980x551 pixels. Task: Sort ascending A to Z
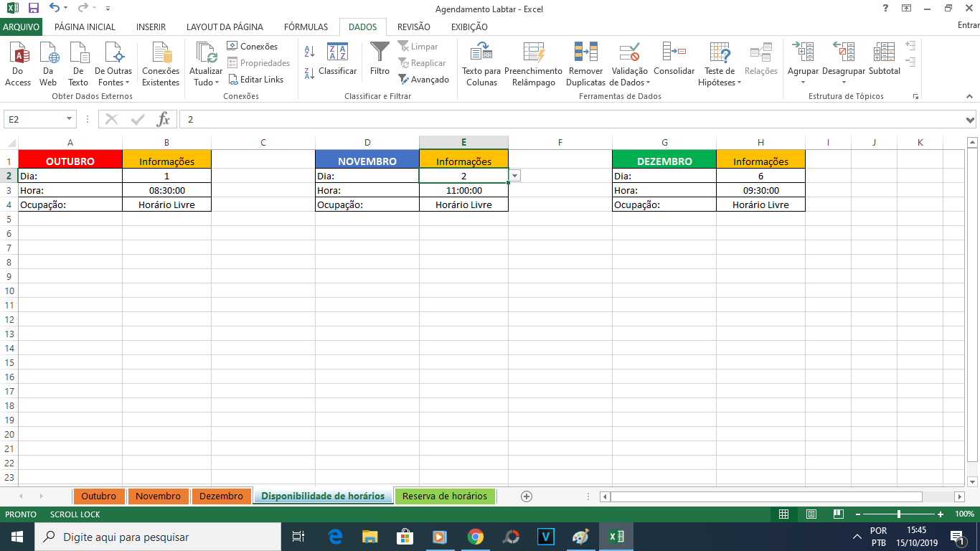click(310, 52)
